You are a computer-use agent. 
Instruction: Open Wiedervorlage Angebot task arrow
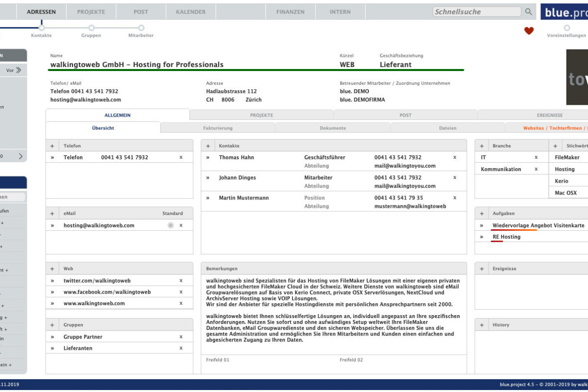point(482,225)
